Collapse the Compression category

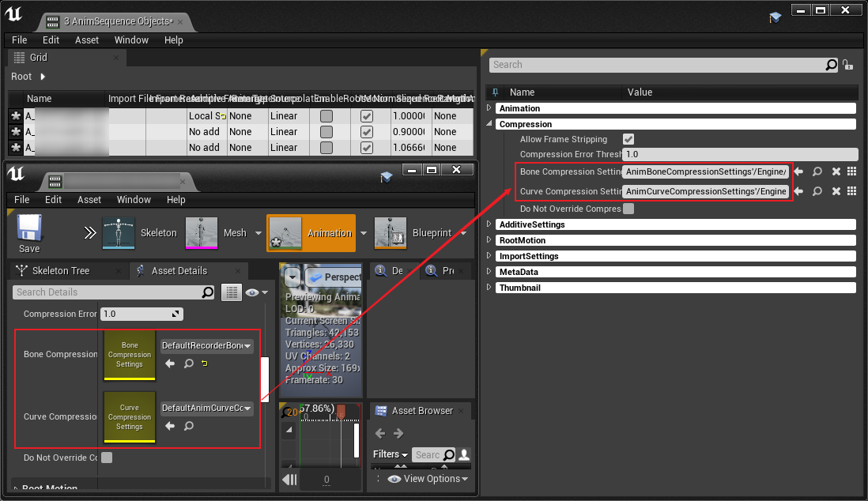[489, 124]
